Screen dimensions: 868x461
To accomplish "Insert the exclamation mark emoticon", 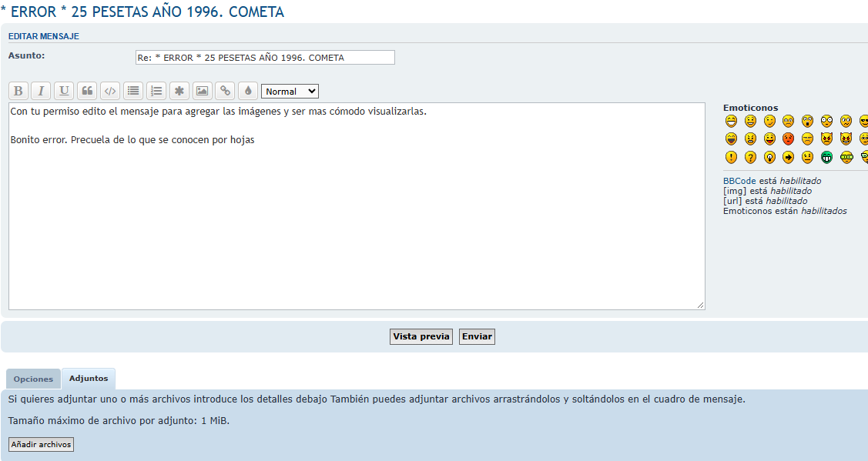I will (731, 158).
